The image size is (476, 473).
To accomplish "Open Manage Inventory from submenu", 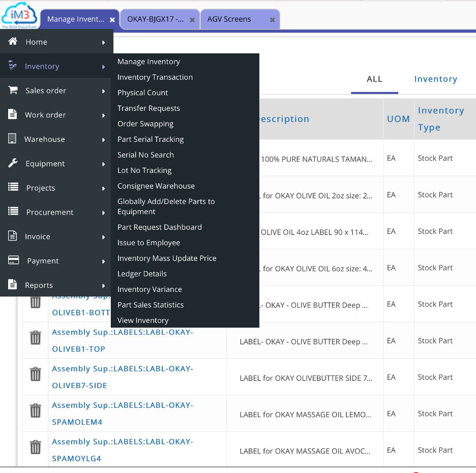I will coord(148,62).
